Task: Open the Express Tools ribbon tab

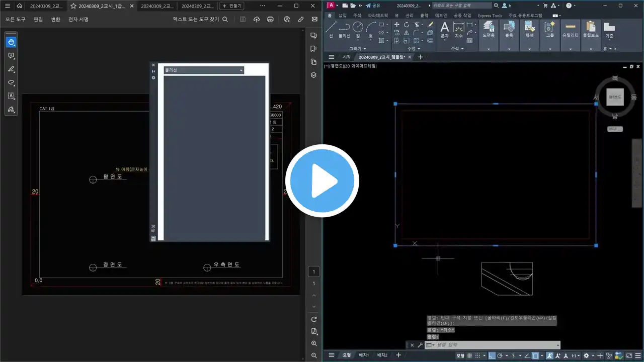Action: click(490, 16)
